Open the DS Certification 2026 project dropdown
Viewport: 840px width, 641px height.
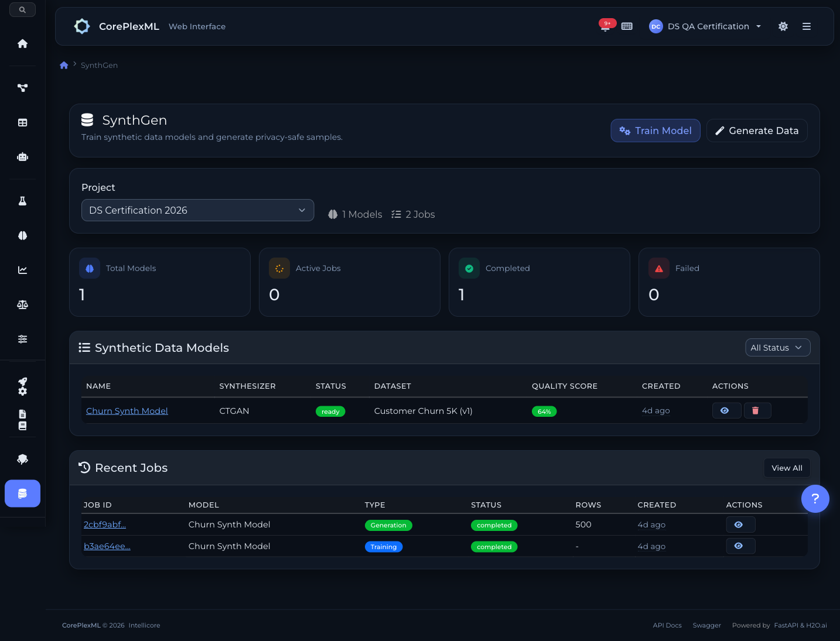(x=197, y=210)
